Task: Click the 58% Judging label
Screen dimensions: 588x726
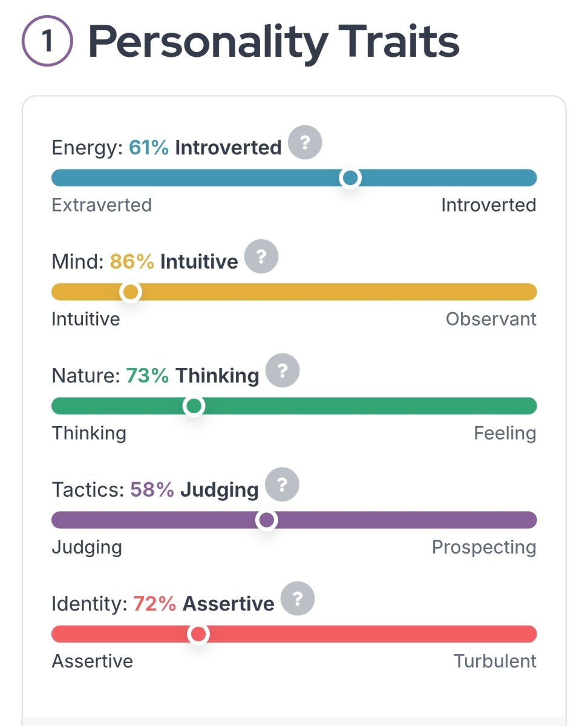Action: (194, 489)
